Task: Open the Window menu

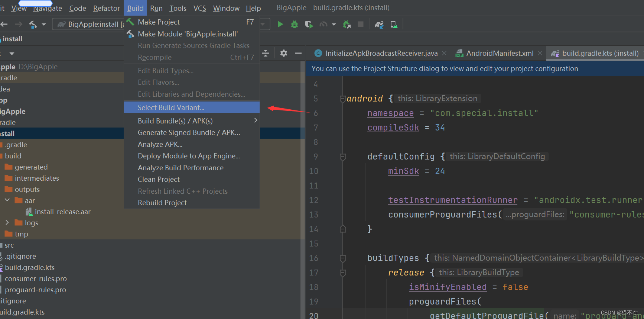Action: (x=226, y=8)
